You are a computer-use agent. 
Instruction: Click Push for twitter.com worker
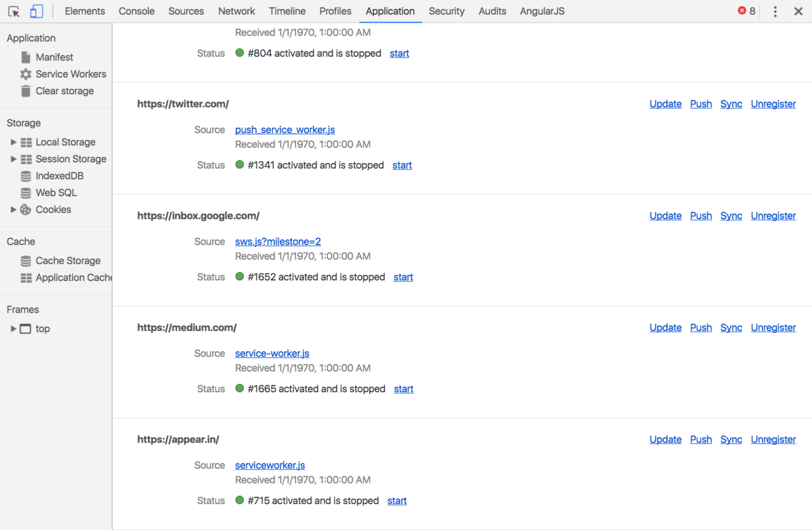click(701, 104)
